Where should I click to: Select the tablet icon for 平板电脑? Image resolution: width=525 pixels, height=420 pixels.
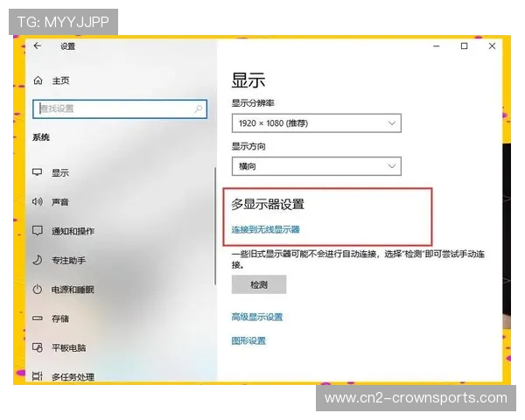click(37, 347)
